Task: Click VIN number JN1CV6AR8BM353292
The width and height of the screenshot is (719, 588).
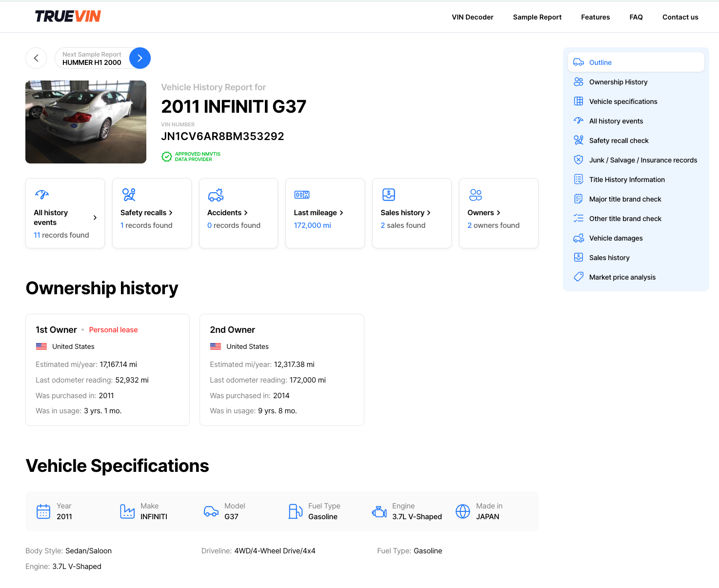Action: pos(222,136)
